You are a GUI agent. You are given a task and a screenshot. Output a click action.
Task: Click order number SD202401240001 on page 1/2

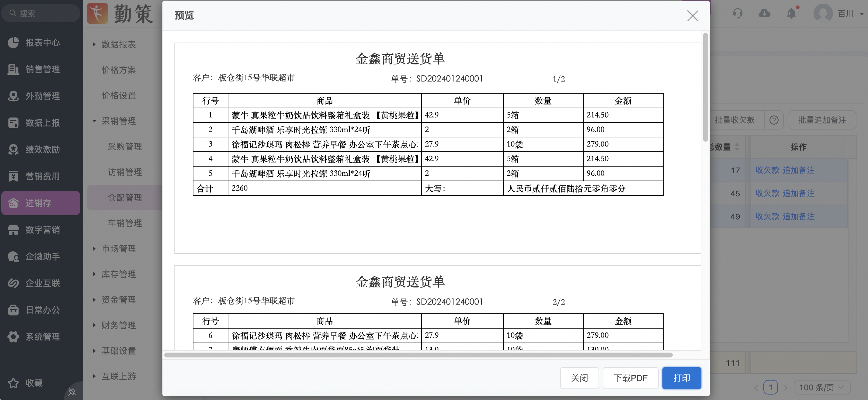(449, 79)
